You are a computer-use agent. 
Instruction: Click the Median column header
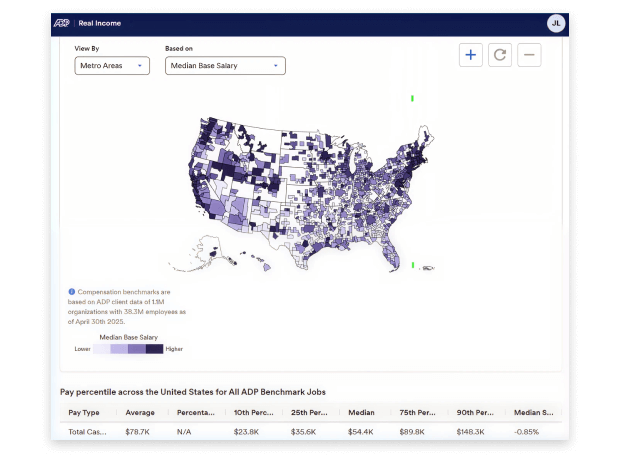361,412
